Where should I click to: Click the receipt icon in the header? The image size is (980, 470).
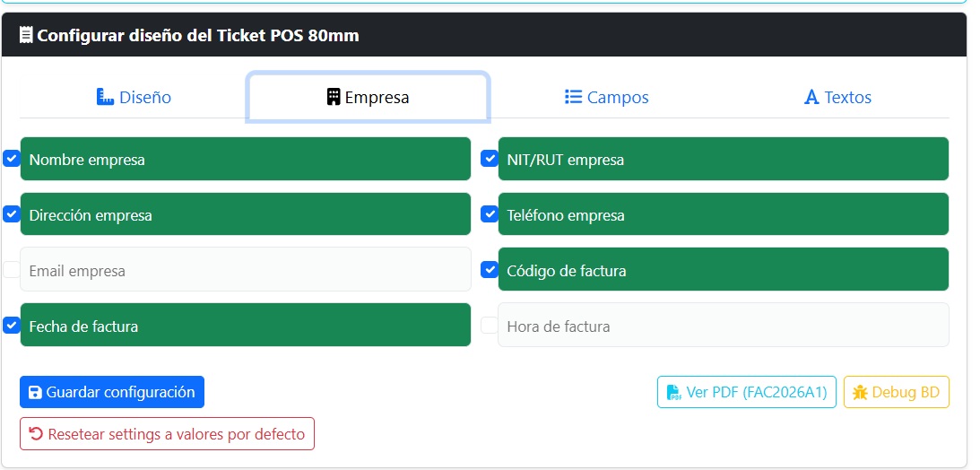[x=26, y=36]
